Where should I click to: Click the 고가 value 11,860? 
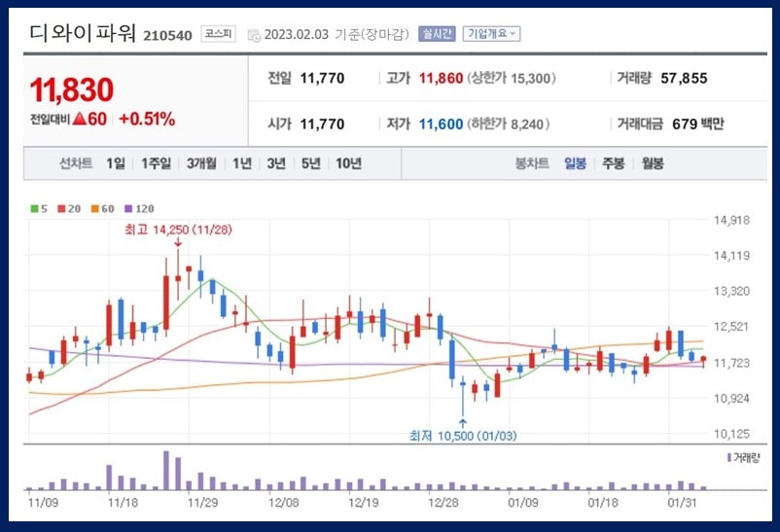pos(441,78)
